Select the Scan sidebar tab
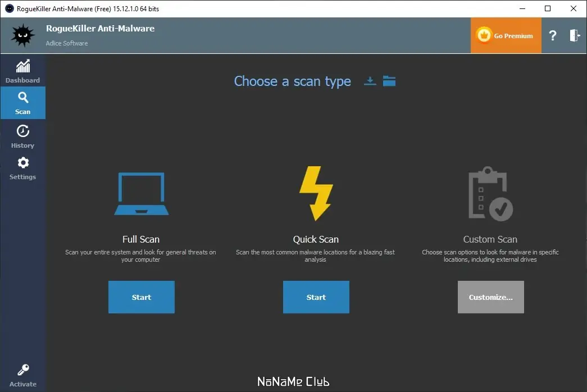This screenshot has height=392, width=587. point(23,103)
